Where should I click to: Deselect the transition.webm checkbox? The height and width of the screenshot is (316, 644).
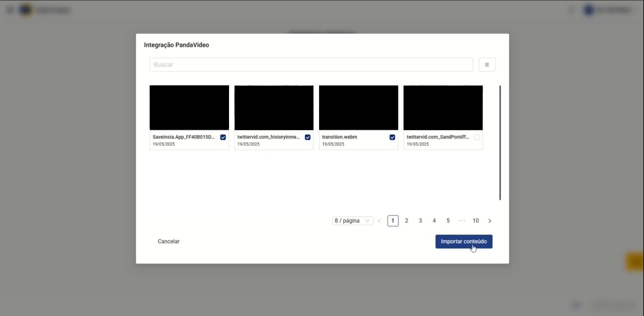pos(392,137)
